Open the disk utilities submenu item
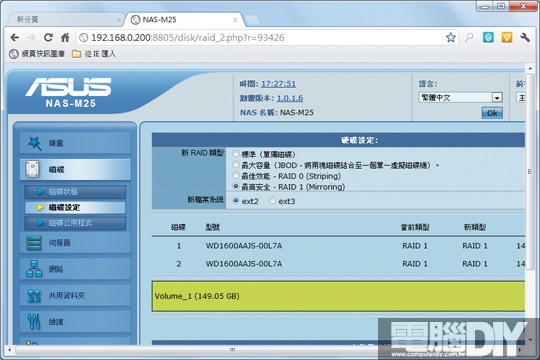540x360 pixels. (x=75, y=223)
